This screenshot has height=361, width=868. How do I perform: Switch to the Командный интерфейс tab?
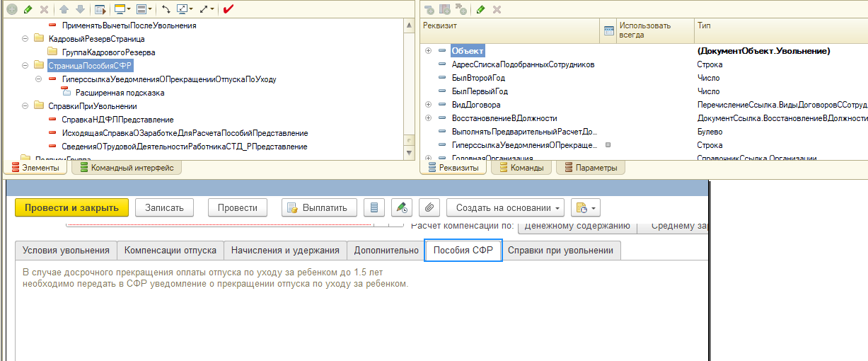(127, 168)
